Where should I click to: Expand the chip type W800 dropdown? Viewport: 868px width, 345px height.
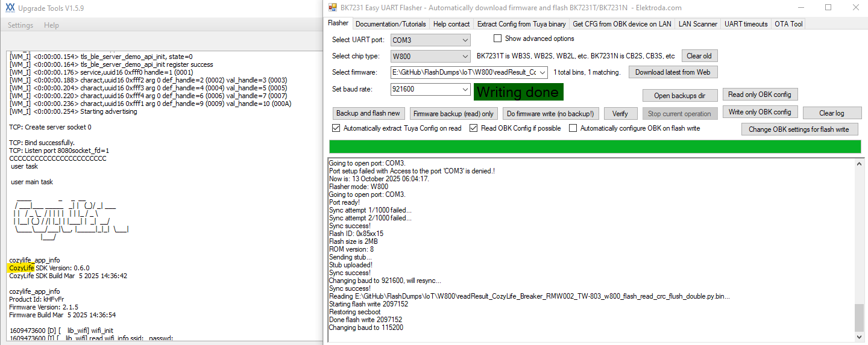[465, 56]
